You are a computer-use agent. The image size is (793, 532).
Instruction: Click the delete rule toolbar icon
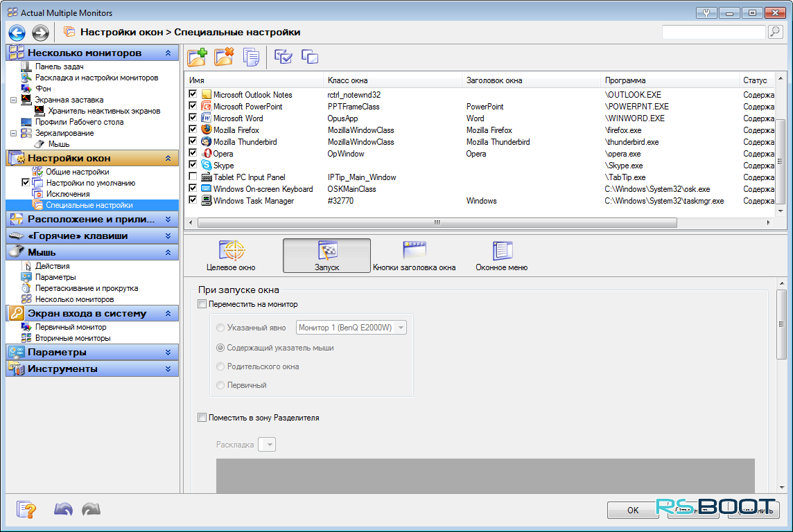224,57
